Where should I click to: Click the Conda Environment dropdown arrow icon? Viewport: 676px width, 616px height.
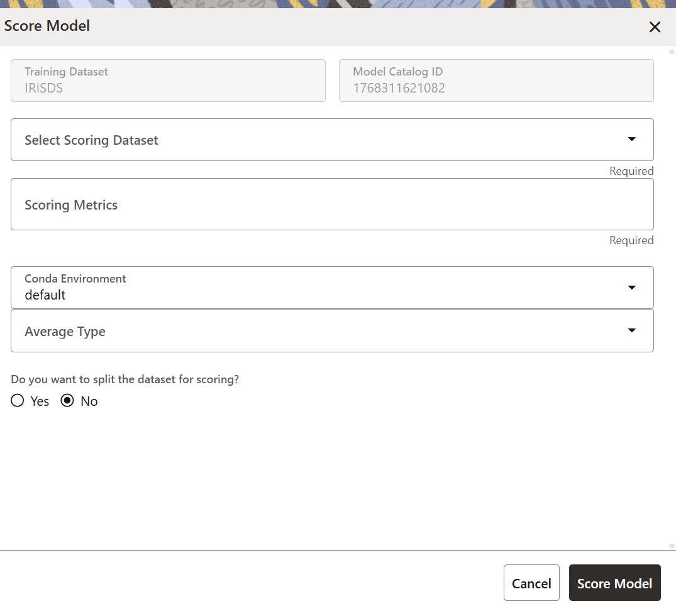point(631,288)
